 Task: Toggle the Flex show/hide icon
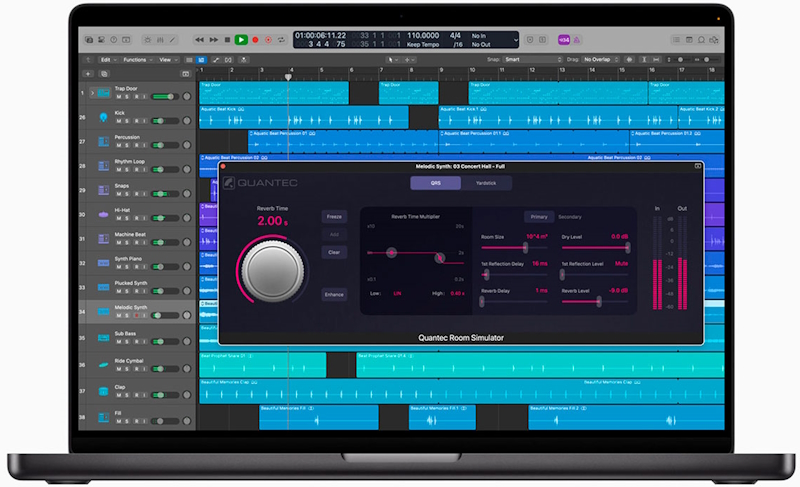[228, 60]
